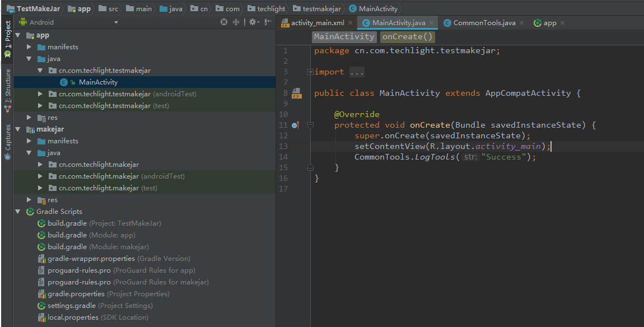Click the makejar library module icon
The image size is (644, 327).
[30, 129]
